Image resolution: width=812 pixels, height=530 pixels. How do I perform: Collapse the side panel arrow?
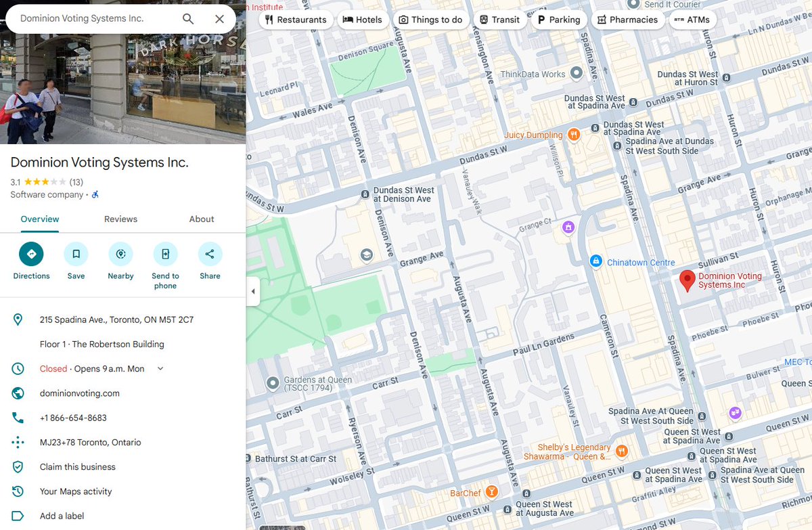(253, 292)
